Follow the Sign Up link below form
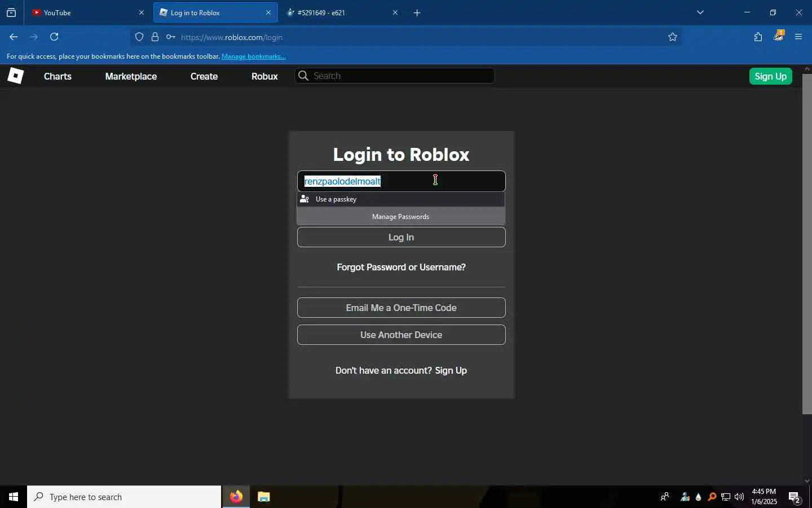Image resolution: width=812 pixels, height=508 pixels. (451, 370)
